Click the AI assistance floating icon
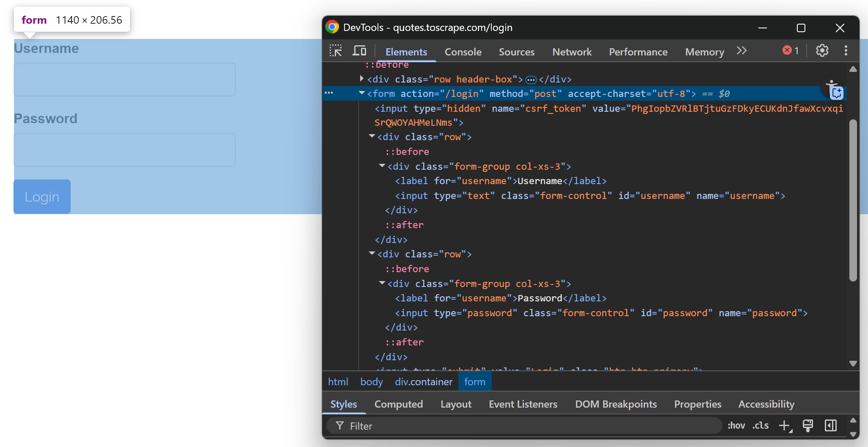Image resolution: width=868 pixels, height=447 pixels. click(x=836, y=90)
